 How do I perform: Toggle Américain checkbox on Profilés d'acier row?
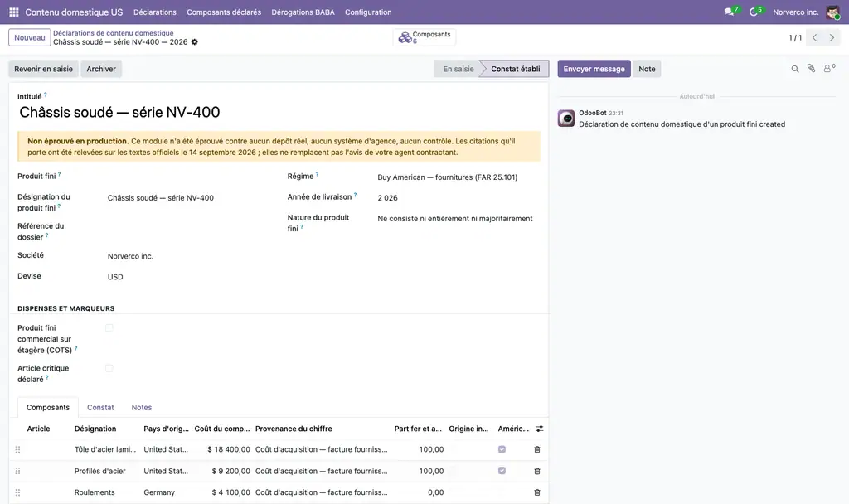(502, 471)
